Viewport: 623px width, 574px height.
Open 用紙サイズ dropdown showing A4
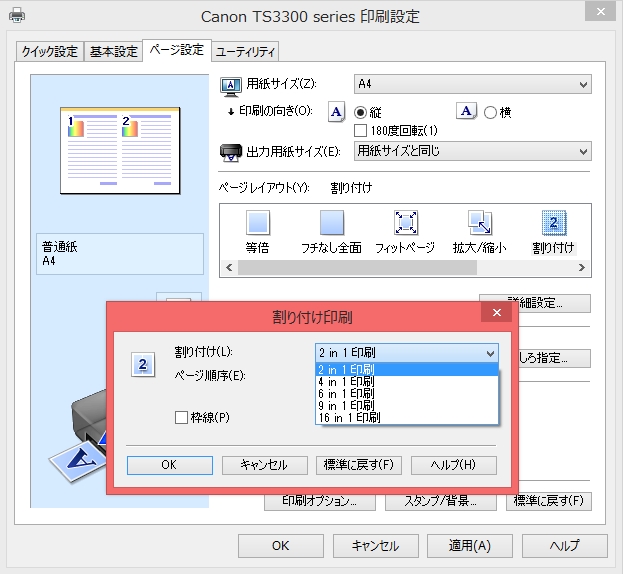click(x=472, y=84)
